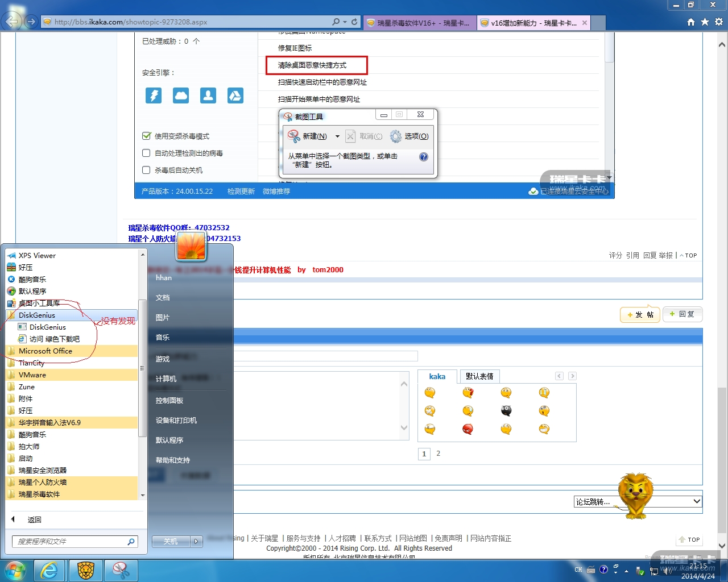Screen dimensions: 728x582
Task: Open the address bar search dropdown arrow
Action: [345, 22]
